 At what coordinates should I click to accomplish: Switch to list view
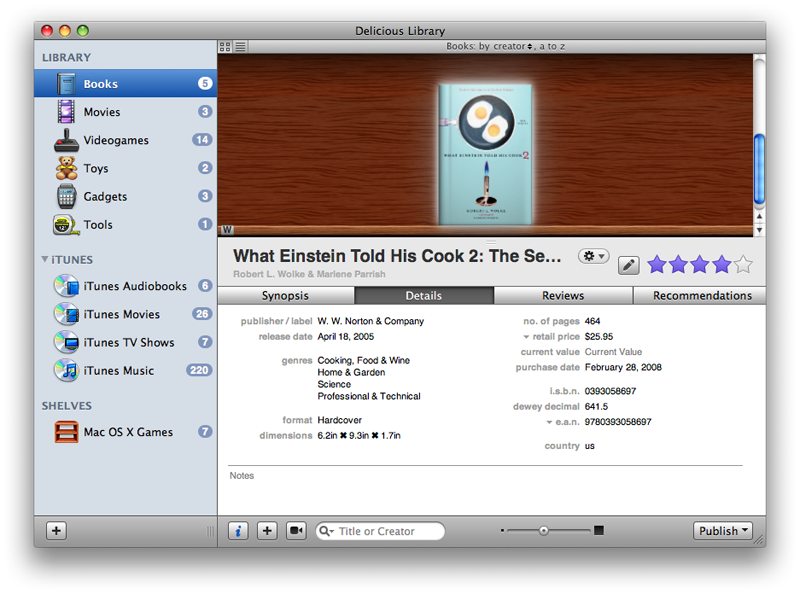click(240, 47)
